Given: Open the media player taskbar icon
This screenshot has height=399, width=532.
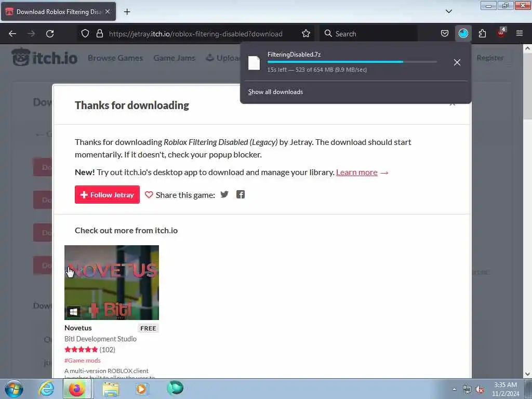Looking at the screenshot, I should tap(141, 389).
